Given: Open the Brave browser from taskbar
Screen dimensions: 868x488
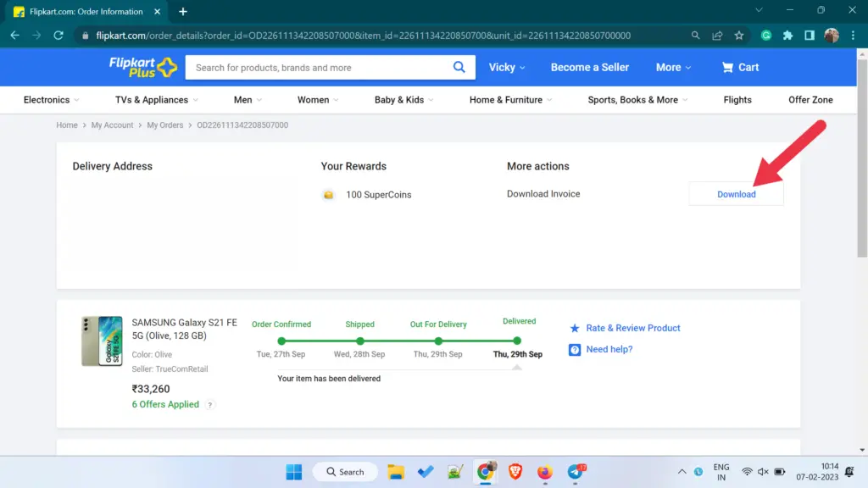Looking at the screenshot, I should click(x=515, y=472).
